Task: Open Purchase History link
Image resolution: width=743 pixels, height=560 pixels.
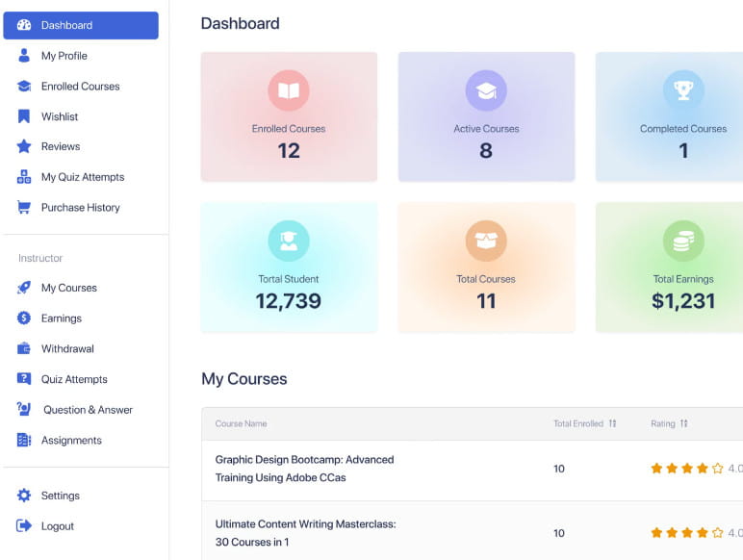Action: (80, 208)
